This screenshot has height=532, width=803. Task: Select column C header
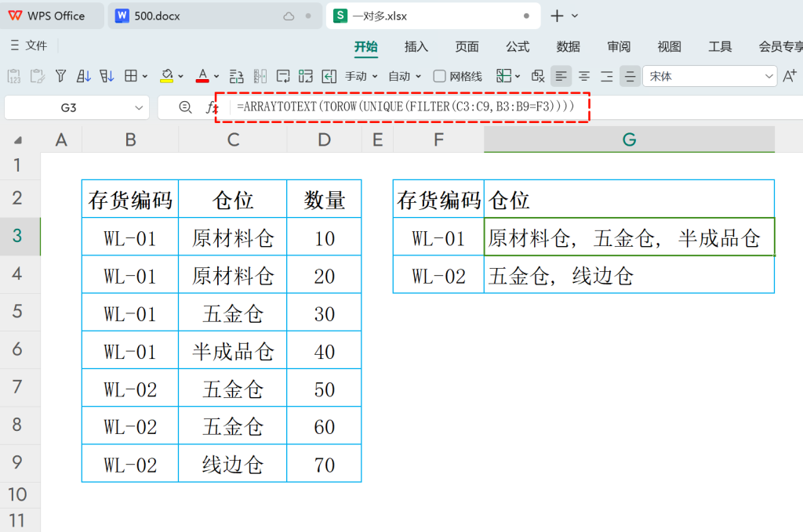click(233, 139)
